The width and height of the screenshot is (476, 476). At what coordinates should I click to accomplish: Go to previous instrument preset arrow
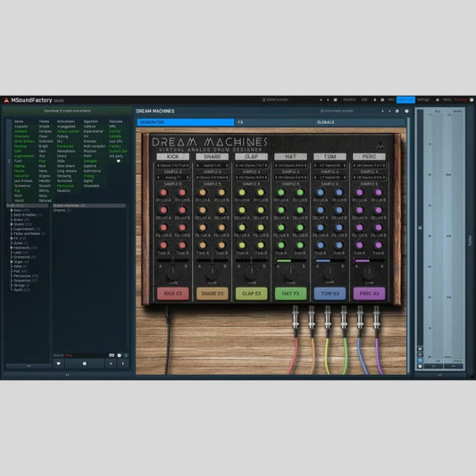pos(382,111)
